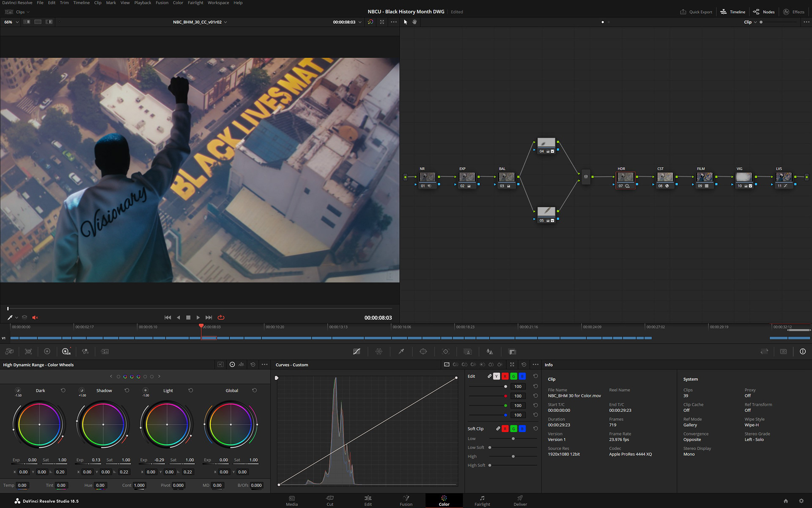Image resolution: width=812 pixels, height=508 pixels.
Task: Open the Power Window palette
Action: 423,351
